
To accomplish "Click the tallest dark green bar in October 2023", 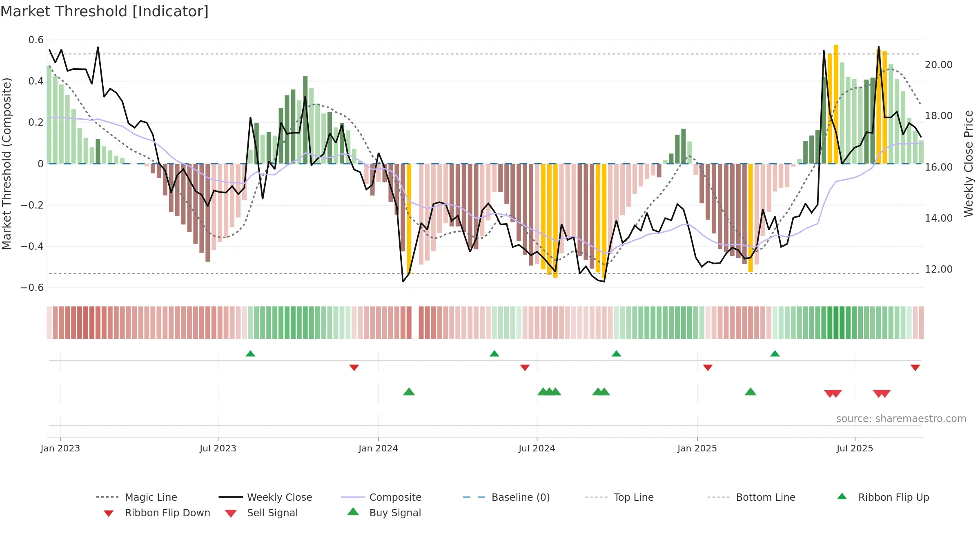I will pyautogui.click(x=305, y=120).
